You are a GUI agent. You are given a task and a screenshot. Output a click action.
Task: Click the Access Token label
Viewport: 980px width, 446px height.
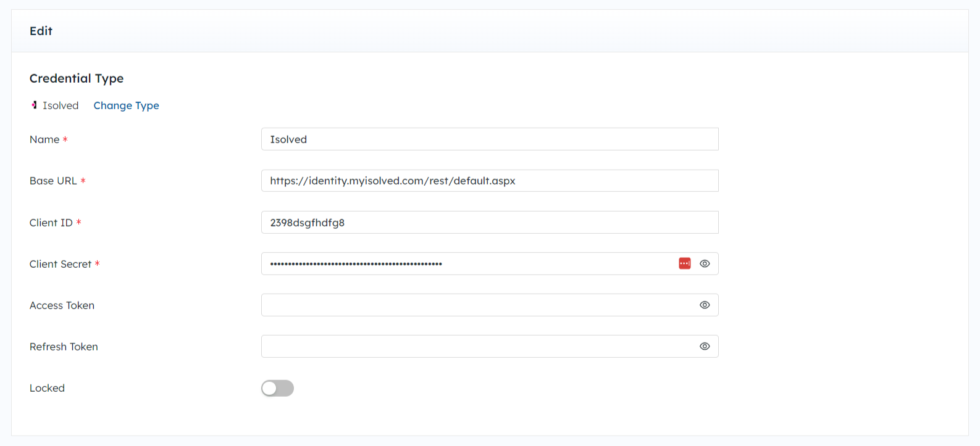[x=62, y=305]
